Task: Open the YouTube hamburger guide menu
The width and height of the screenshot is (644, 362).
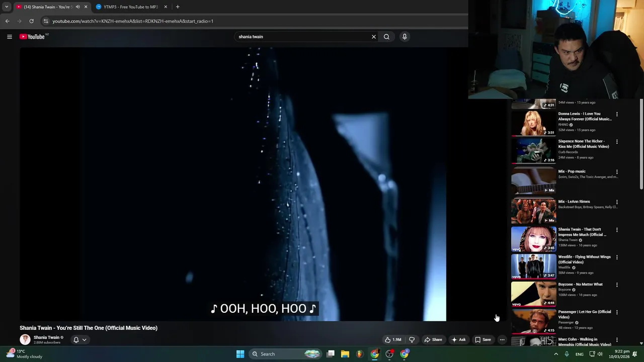Action: [9, 37]
